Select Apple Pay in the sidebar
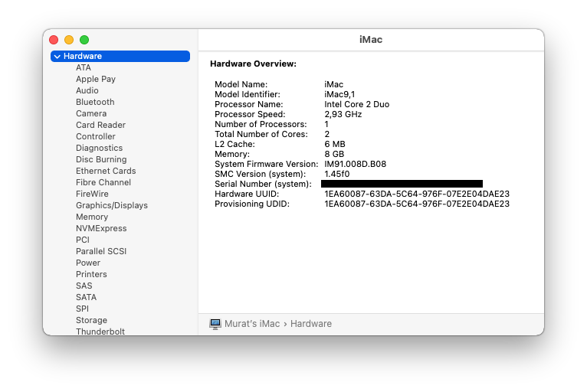Image resolution: width=587 pixels, height=392 pixels. 96,80
